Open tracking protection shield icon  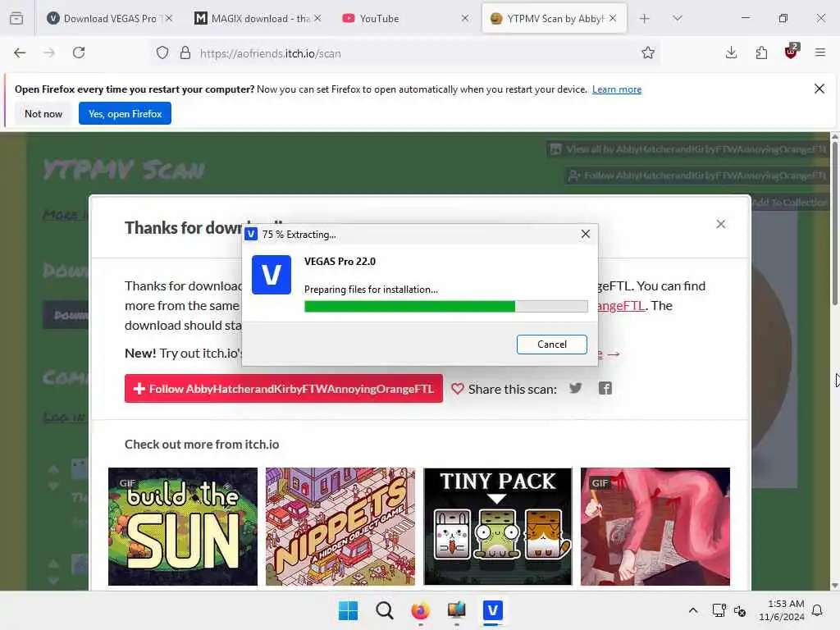[x=162, y=52]
